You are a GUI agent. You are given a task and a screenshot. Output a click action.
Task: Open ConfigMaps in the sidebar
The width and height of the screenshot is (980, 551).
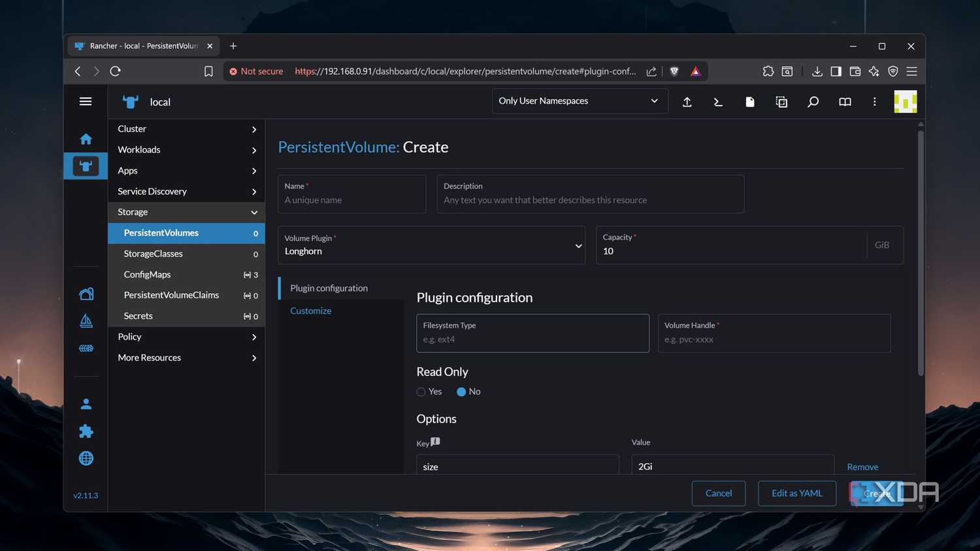(186, 274)
